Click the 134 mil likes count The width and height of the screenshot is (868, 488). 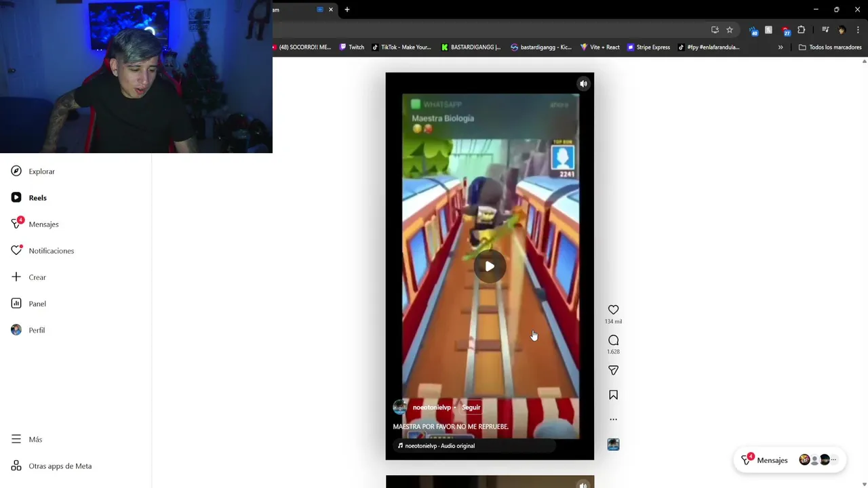pyautogui.click(x=613, y=321)
